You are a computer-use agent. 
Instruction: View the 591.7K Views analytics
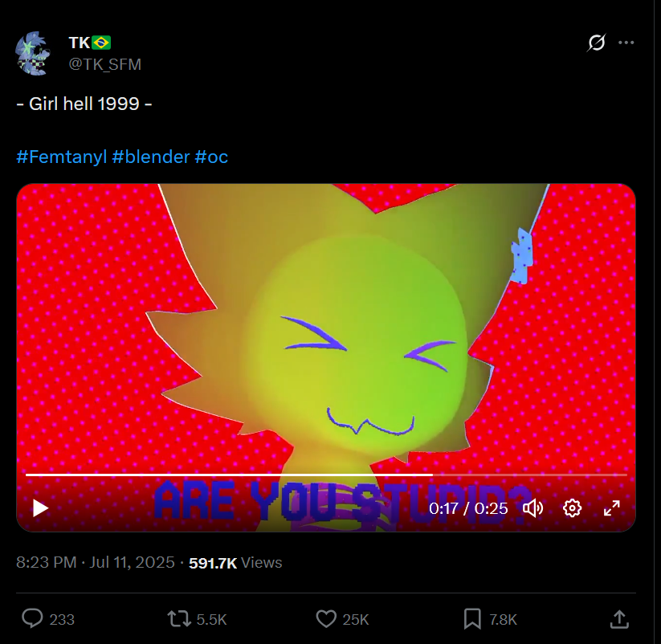(235, 563)
